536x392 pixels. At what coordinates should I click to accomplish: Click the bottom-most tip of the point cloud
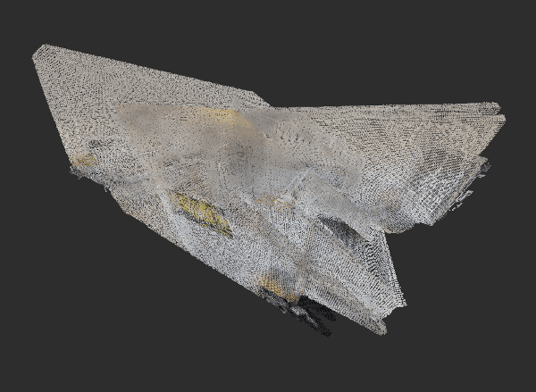pyautogui.click(x=381, y=331)
